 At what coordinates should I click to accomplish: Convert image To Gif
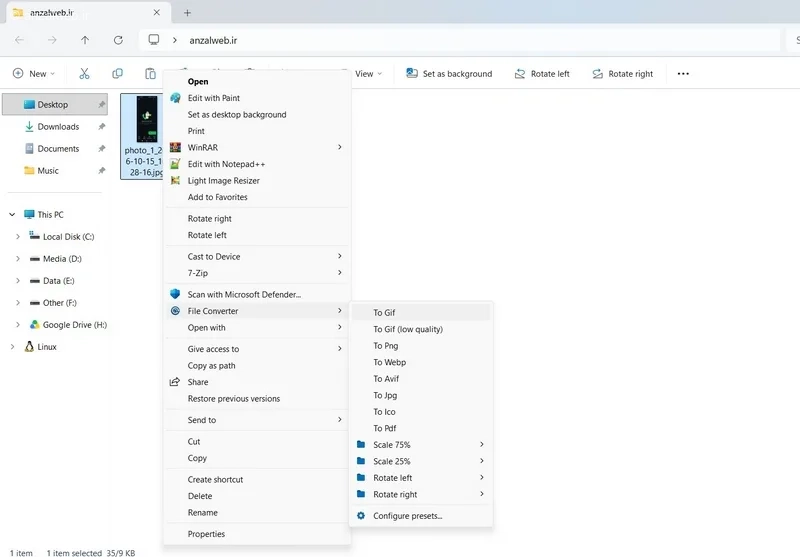coord(421,312)
